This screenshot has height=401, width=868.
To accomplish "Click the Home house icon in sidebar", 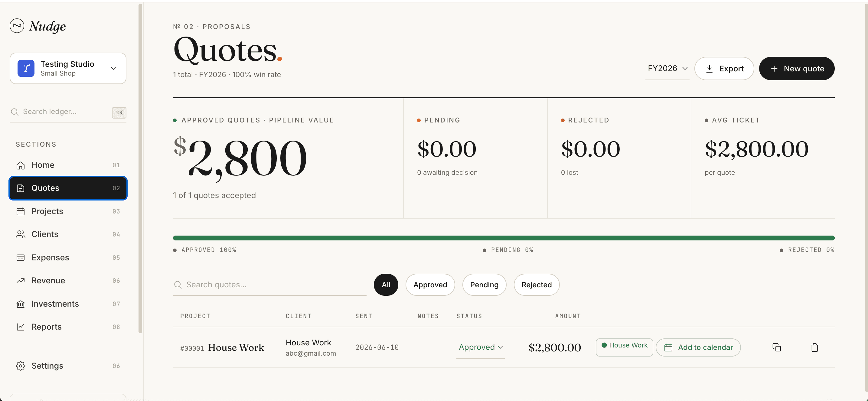I will pos(21,165).
